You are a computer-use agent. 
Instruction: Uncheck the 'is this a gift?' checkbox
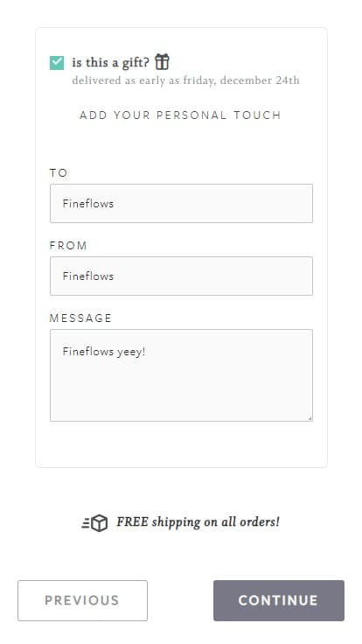[57, 63]
